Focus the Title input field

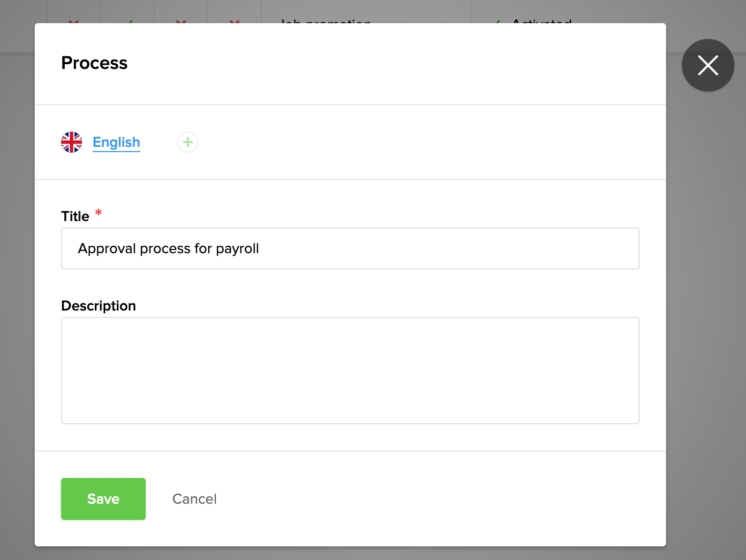tap(350, 248)
